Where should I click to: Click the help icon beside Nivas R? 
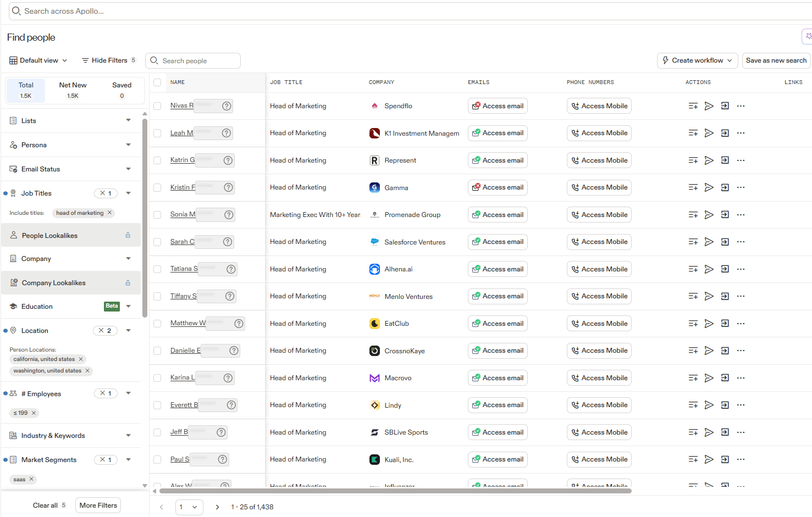tap(227, 106)
